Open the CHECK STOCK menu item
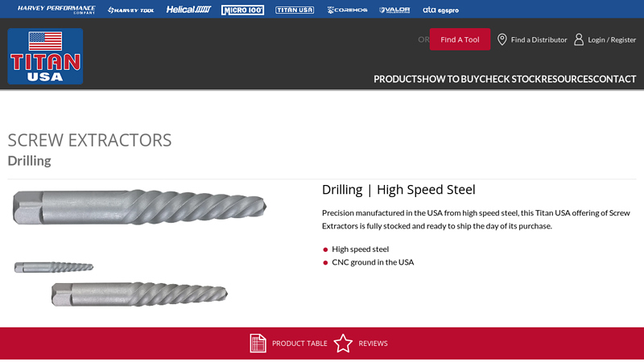Screen dimensions: 644x362 pyautogui.click(x=510, y=79)
